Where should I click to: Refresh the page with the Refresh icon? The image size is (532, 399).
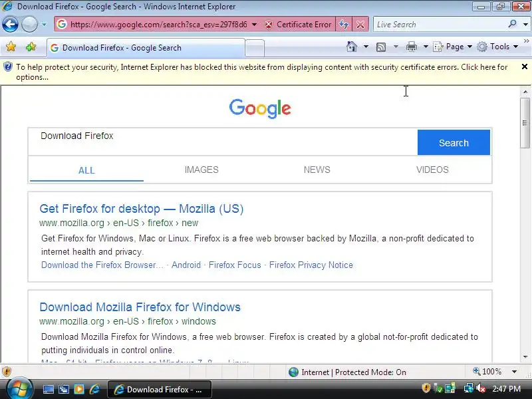pos(344,25)
